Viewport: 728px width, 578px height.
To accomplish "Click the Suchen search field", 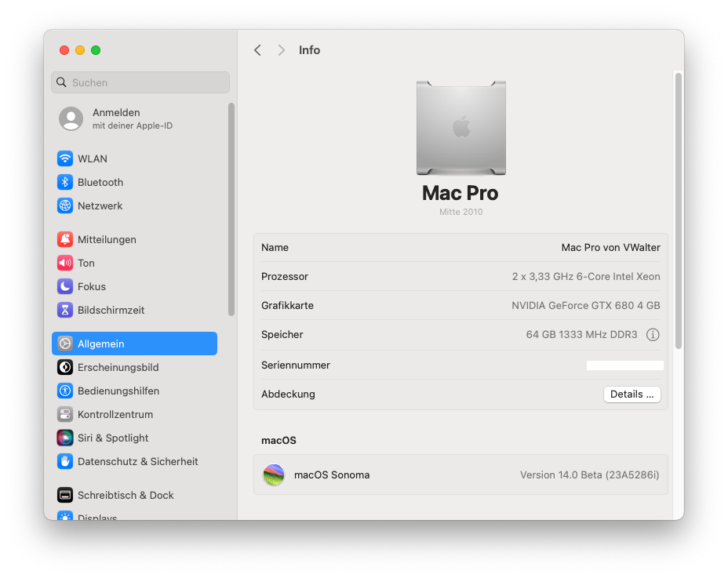I will coord(140,82).
